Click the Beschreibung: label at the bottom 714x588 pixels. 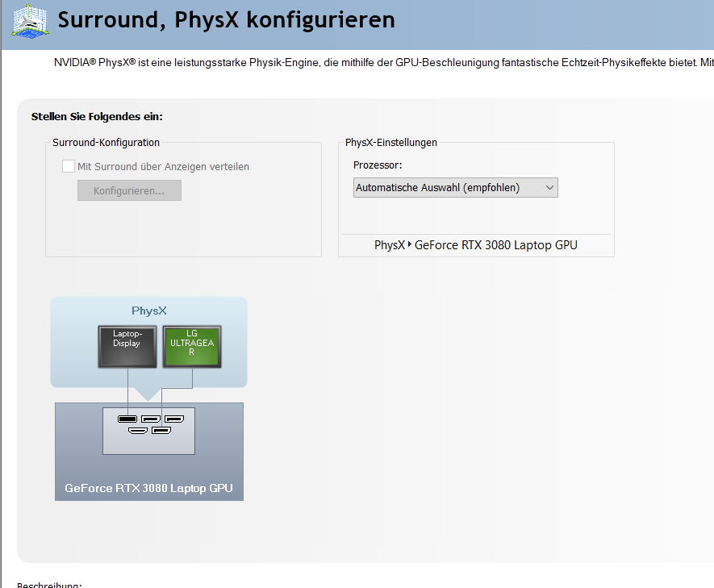click(49, 584)
